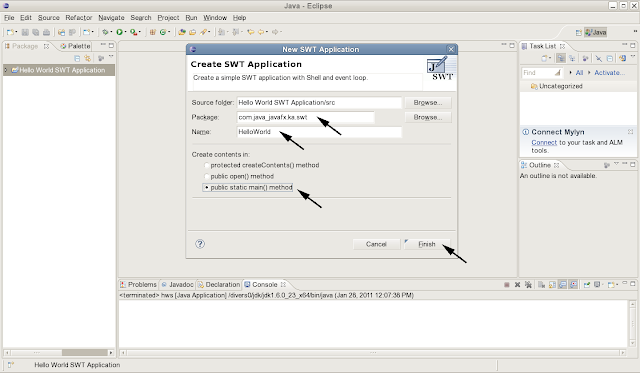Open the Run button dropdown arrow

tap(125, 32)
